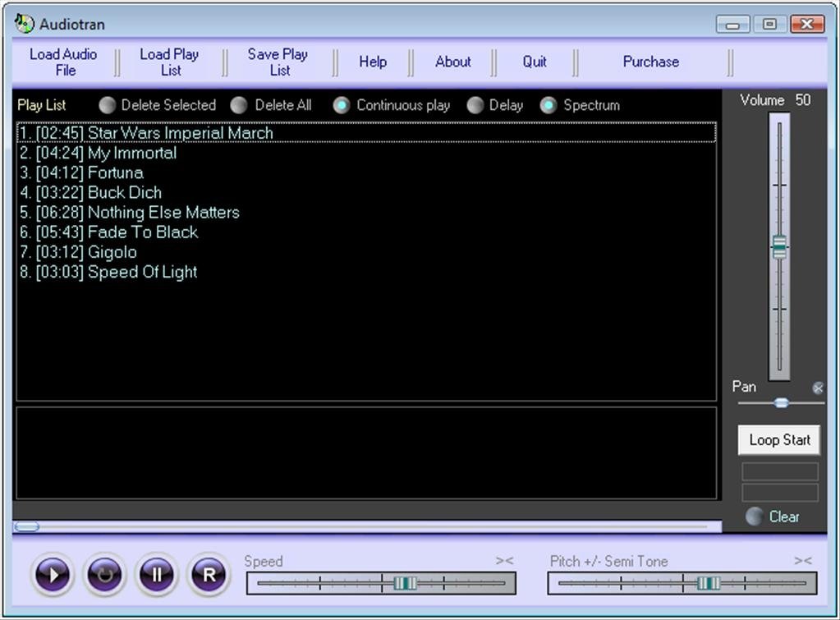The width and height of the screenshot is (840, 620).
Task: Click the Speed slider handle
Action: [405, 583]
